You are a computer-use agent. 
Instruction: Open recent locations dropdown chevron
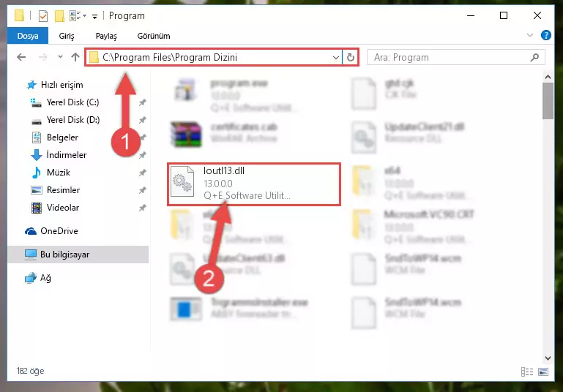point(60,56)
